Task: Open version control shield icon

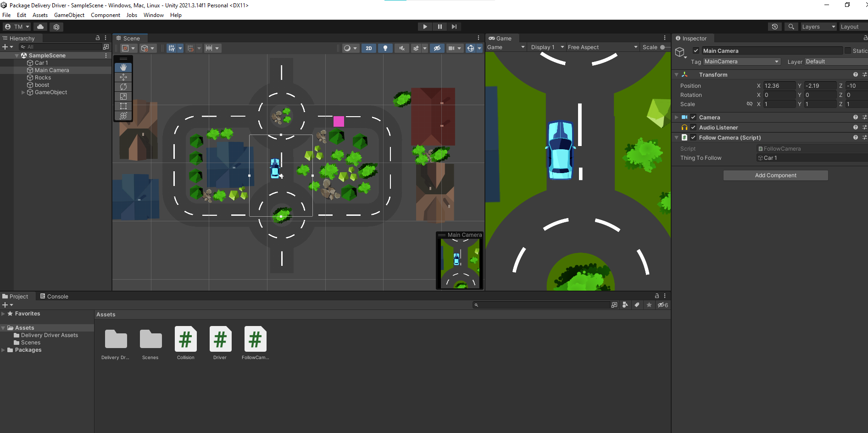Action: (x=56, y=27)
